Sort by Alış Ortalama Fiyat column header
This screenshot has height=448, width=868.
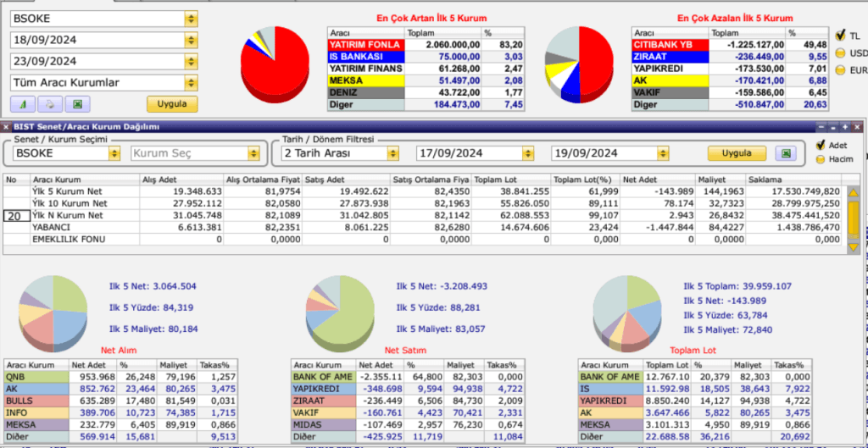pos(263,180)
